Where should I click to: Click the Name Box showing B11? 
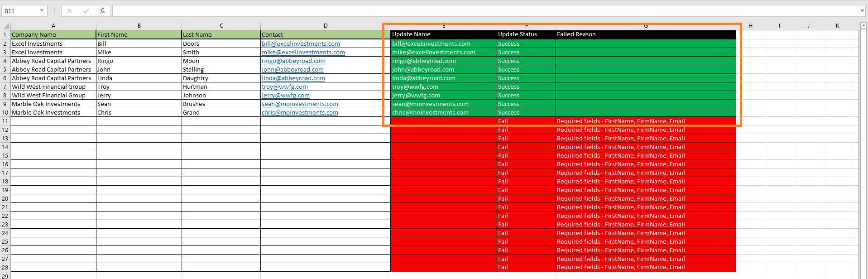pos(20,11)
